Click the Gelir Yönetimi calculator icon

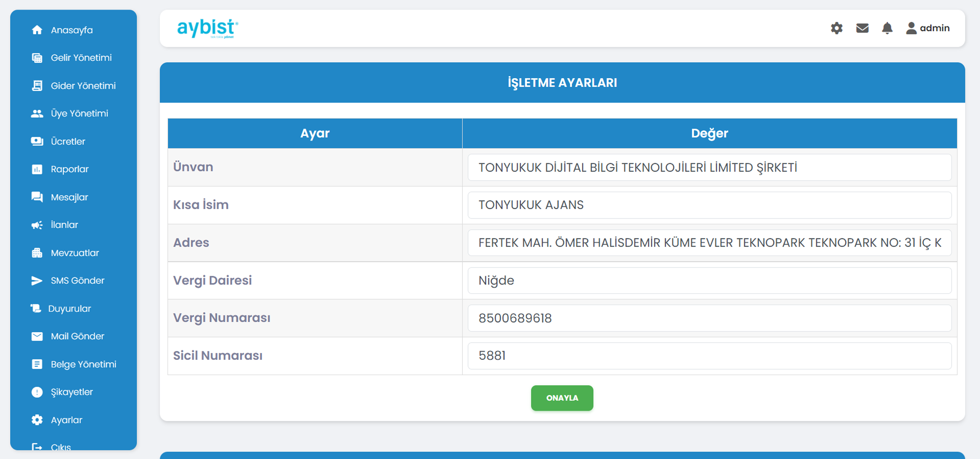37,58
